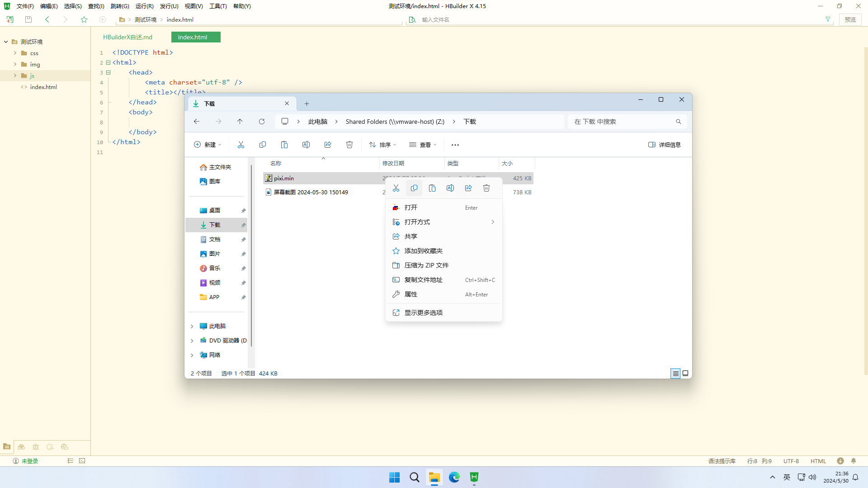Select 属性 from the context menu
Viewport: 868px width, 488px height.
[x=411, y=294]
